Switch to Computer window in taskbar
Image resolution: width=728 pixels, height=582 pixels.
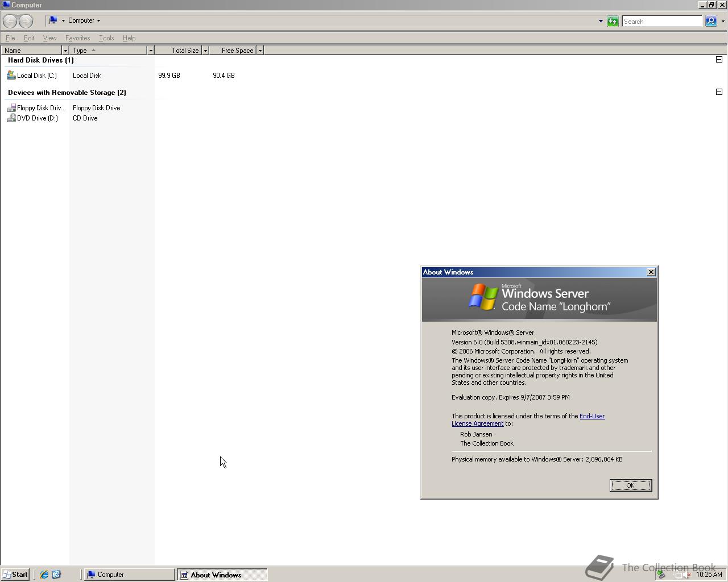point(130,575)
